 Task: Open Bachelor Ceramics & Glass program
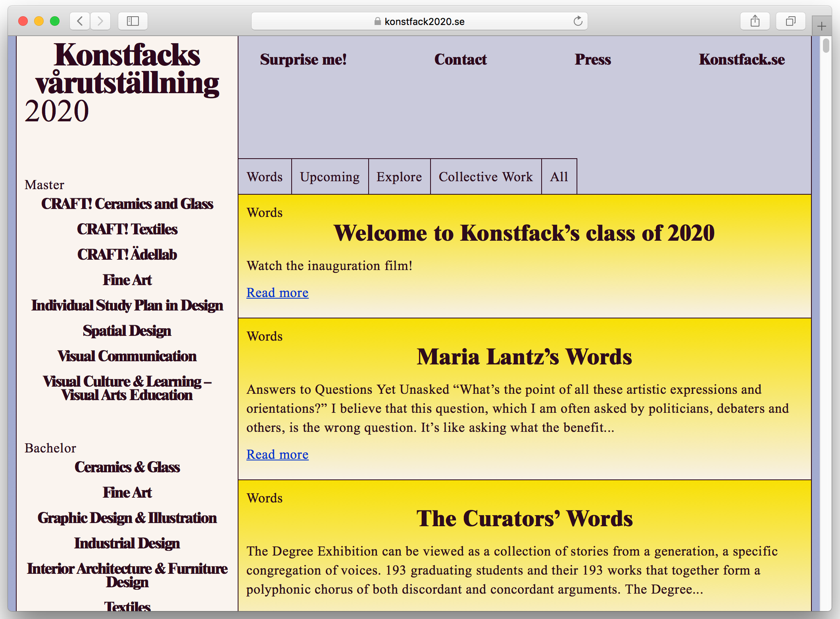pos(127,467)
